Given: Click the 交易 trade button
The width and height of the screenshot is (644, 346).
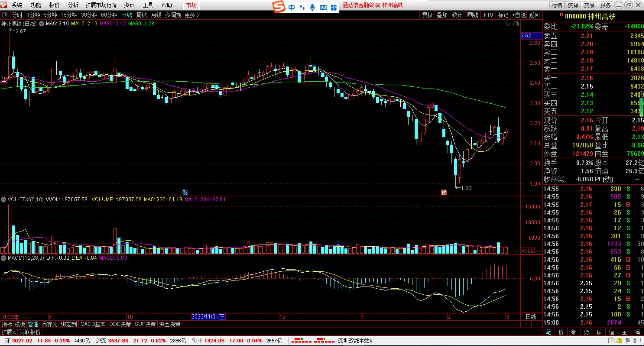Looking at the screenshot, I should (x=589, y=5).
